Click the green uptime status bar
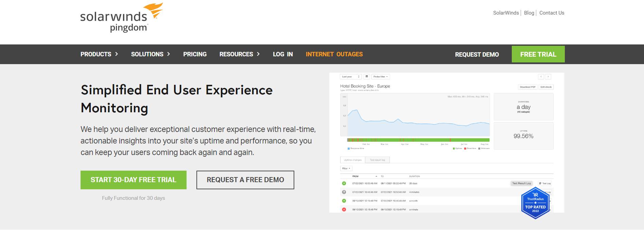Screen dimensions: 644x249 [418, 140]
